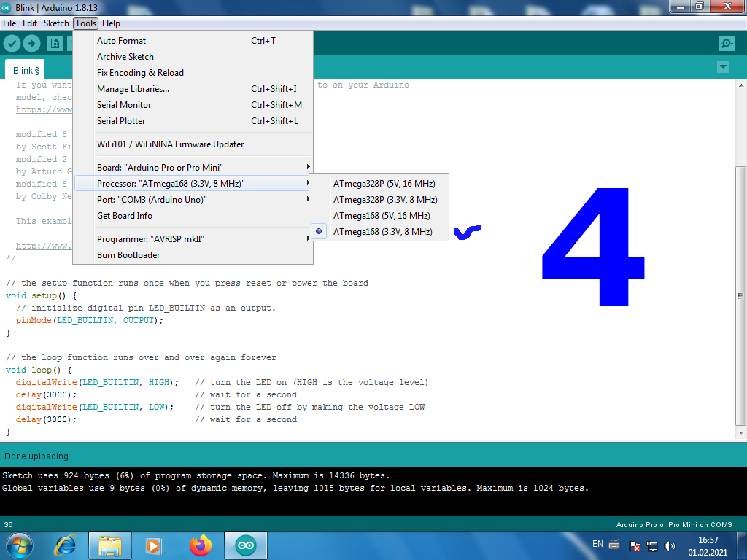Launch Firefox from the taskbar
The width and height of the screenshot is (747, 560).
(x=201, y=545)
